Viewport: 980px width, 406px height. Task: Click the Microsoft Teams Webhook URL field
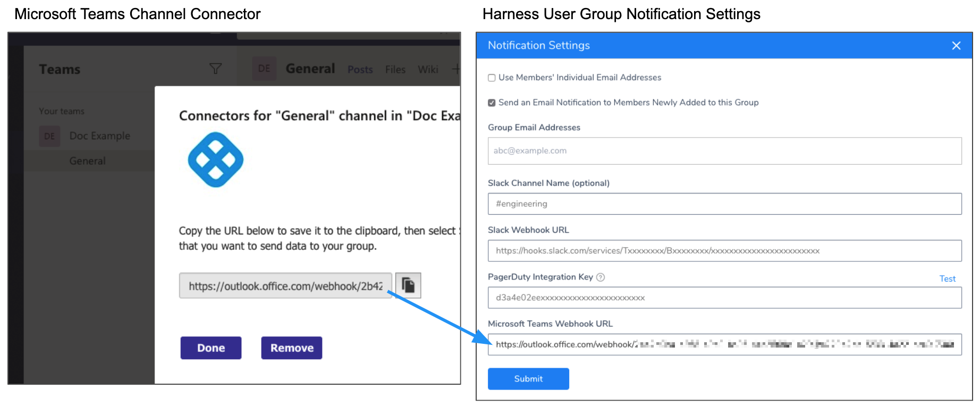click(x=725, y=344)
